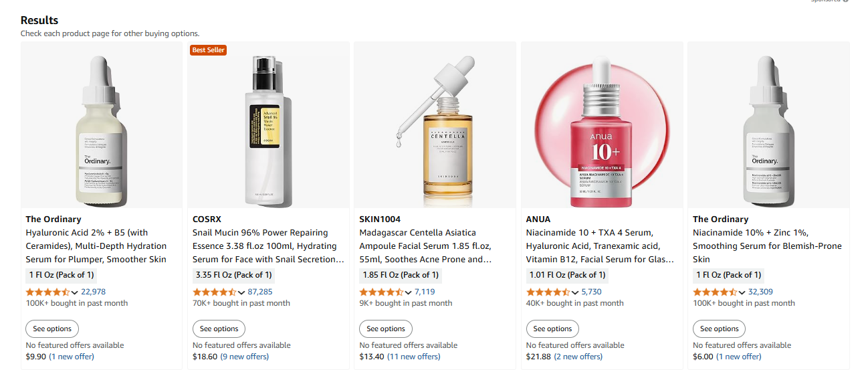The width and height of the screenshot is (868, 370).
Task: Expand rating chevron for ANUA serum
Action: tap(575, 292)
